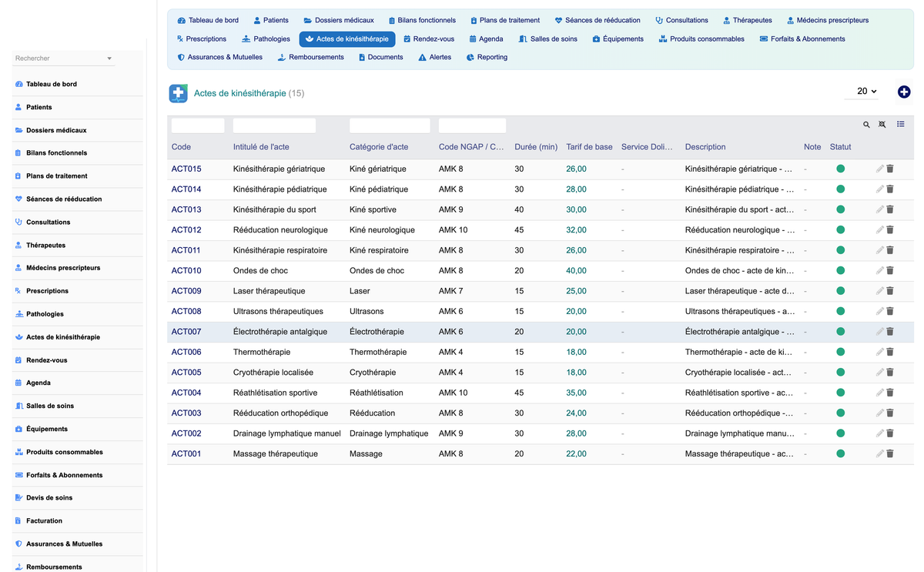Open the column selector list icon
The width and height of the screenshot is (924, 572).
[901, 124]
